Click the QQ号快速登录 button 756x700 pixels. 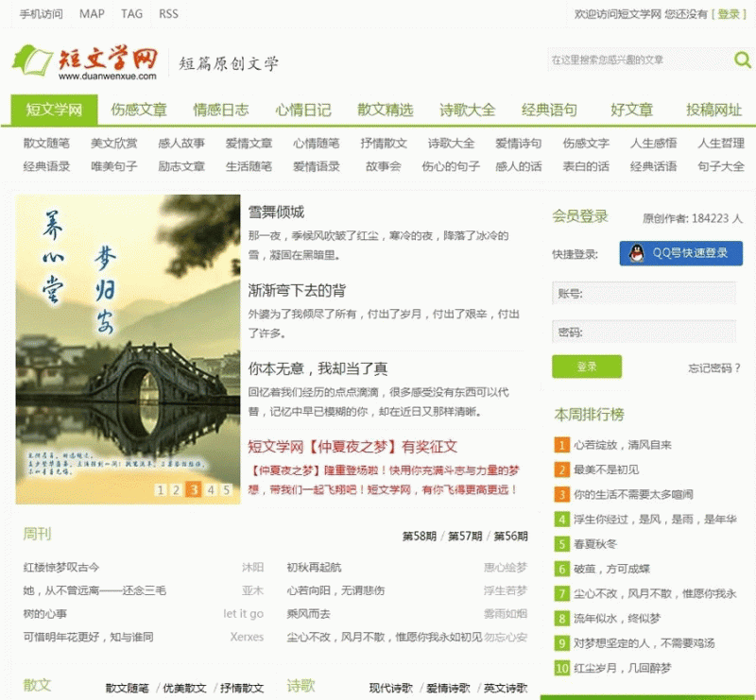coord(680,253)
